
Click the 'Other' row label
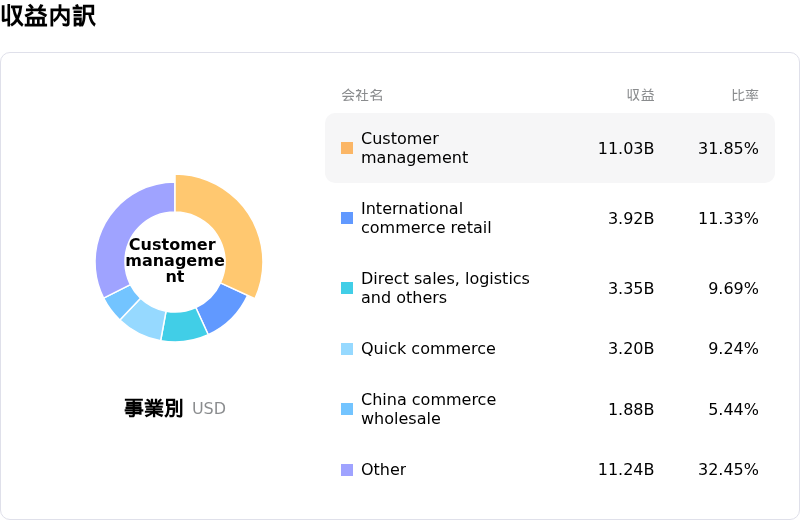coord(384,469)
